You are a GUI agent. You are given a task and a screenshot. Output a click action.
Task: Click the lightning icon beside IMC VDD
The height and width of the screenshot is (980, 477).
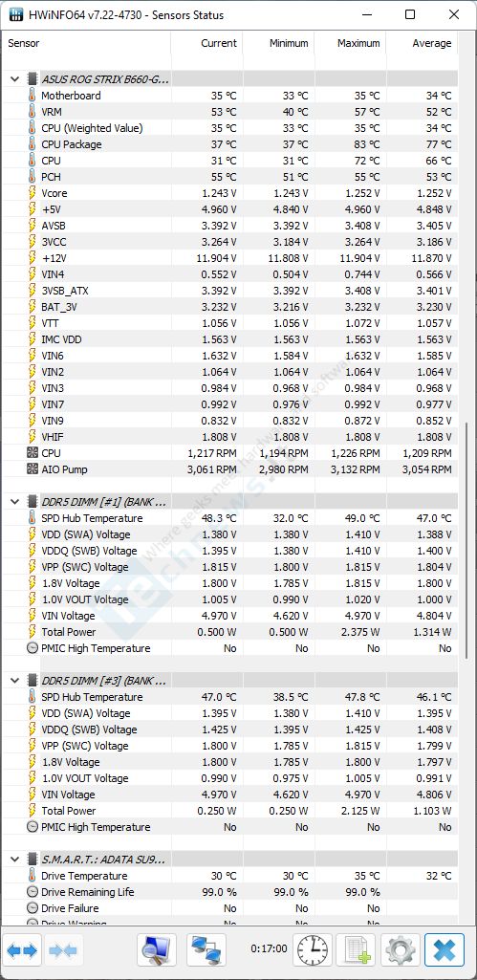coord(32,339)
